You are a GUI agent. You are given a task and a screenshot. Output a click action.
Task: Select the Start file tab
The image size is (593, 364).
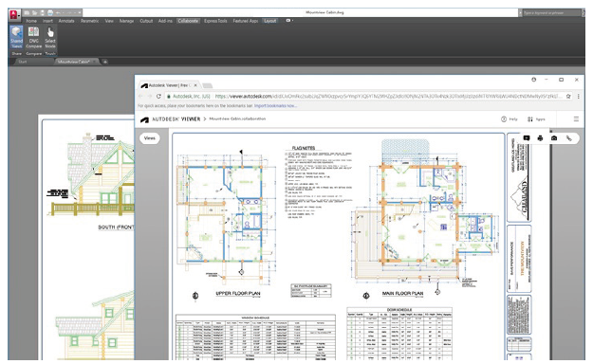(23, 62)
